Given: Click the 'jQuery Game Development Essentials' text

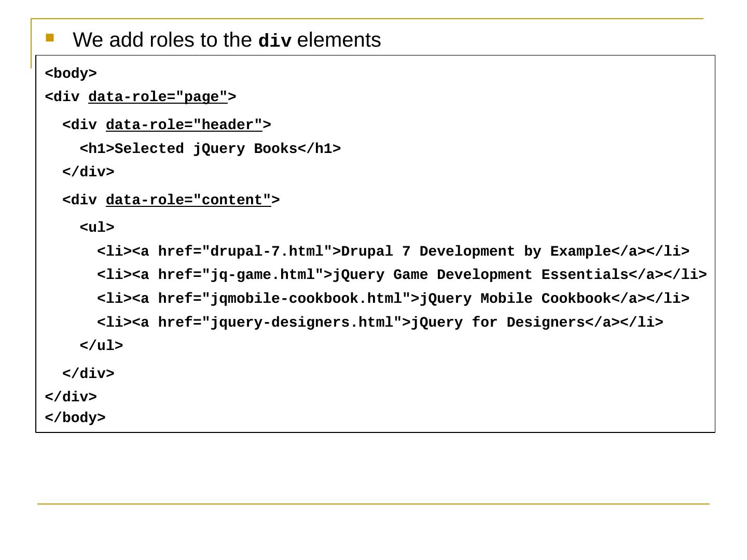Looking at the screenshot, I should tap(480, 275).
